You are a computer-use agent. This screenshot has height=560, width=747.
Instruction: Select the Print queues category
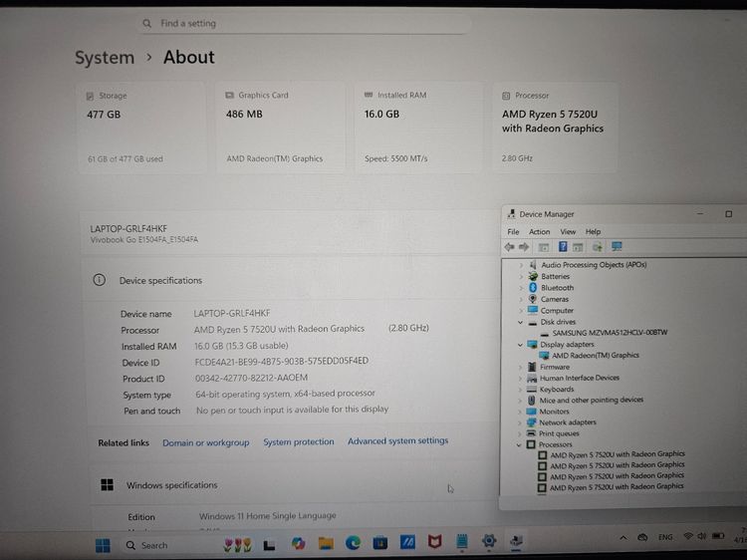[x=559, y=433]
